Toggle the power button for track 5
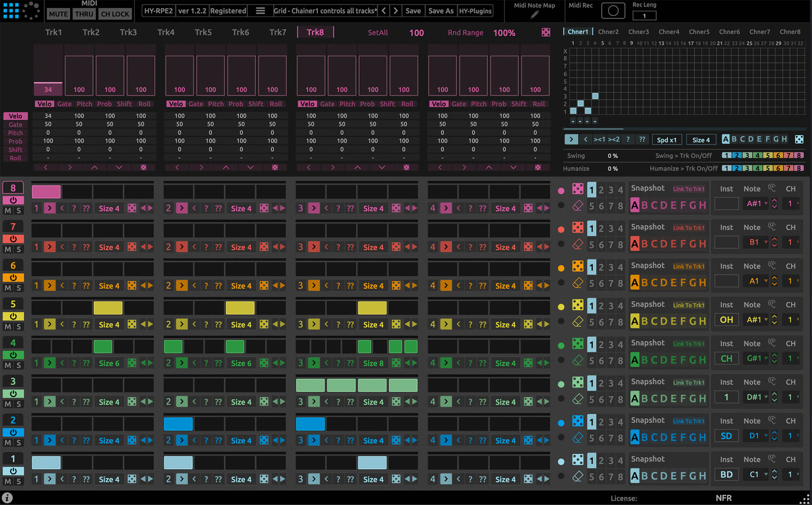This screenshot has height=505, width=812. pyautogui.click(x=13, y=316)
